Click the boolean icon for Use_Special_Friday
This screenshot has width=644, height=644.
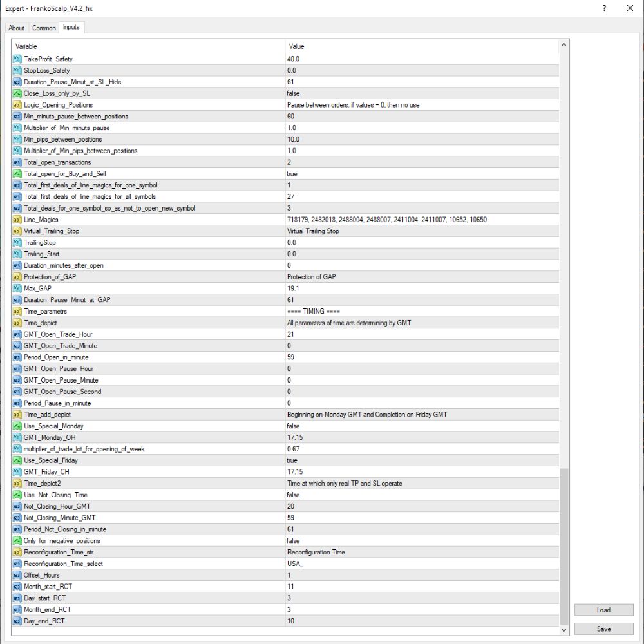click(x=17, y=460)
